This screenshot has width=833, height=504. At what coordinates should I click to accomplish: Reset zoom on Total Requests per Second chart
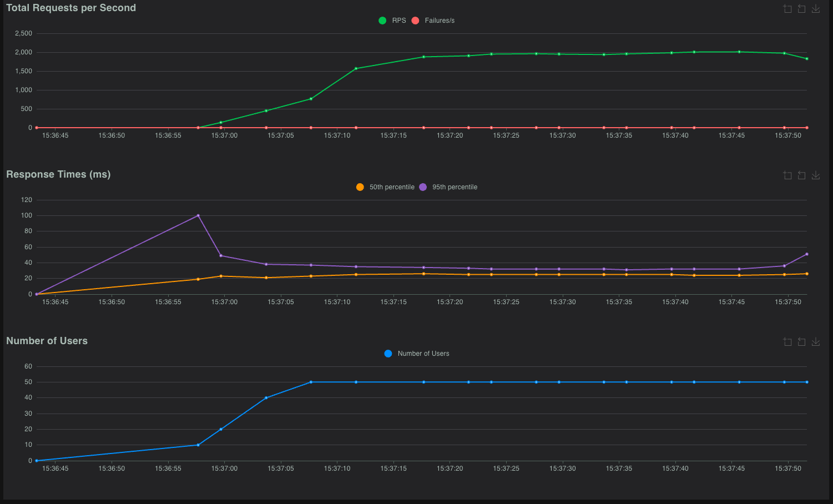801,9
